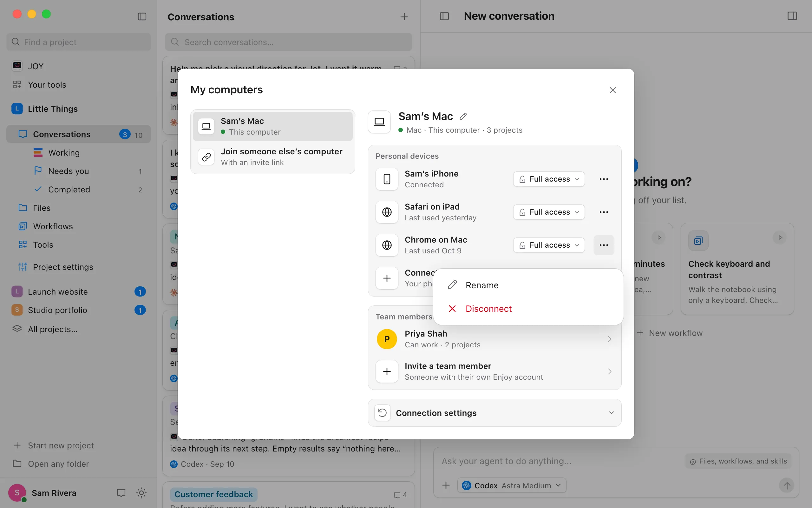Select the Needs you filter
812x508 pixels.
click(x=79, y=171)
